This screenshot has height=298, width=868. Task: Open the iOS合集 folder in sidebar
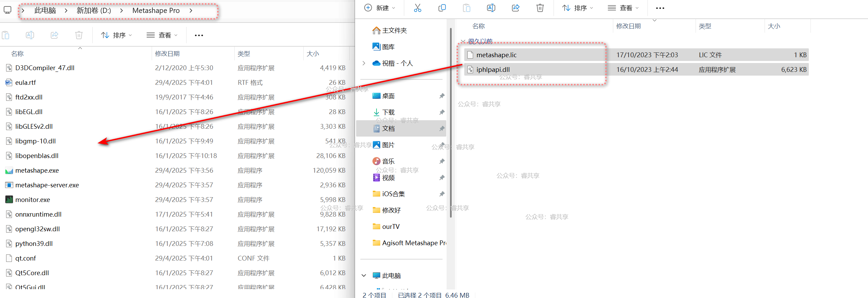coord(393,194)
